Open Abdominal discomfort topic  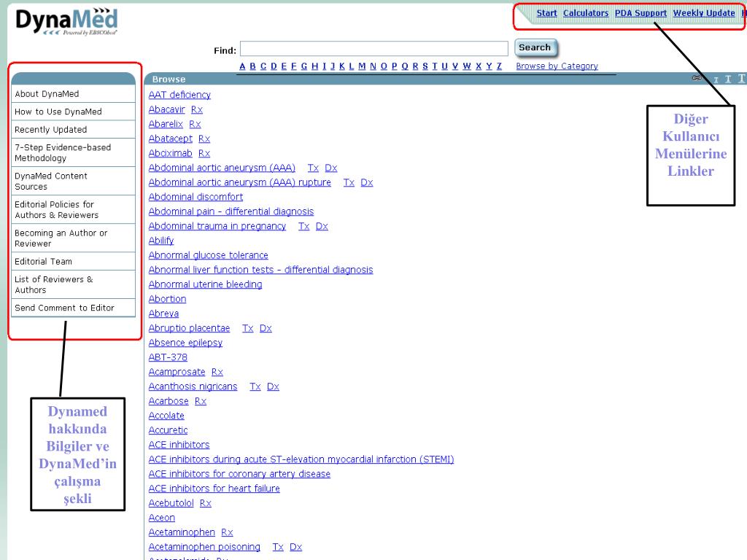point(196,197)
